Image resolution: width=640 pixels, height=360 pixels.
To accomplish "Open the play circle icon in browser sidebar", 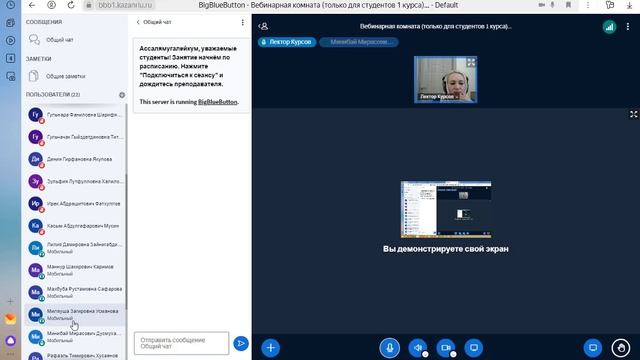I will click(x=11, y=40).
